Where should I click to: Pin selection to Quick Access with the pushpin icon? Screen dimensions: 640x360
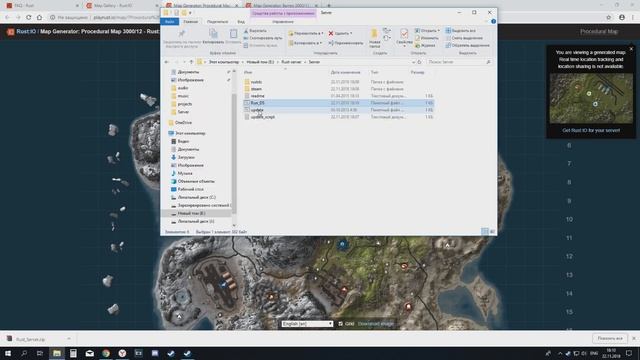182,33
